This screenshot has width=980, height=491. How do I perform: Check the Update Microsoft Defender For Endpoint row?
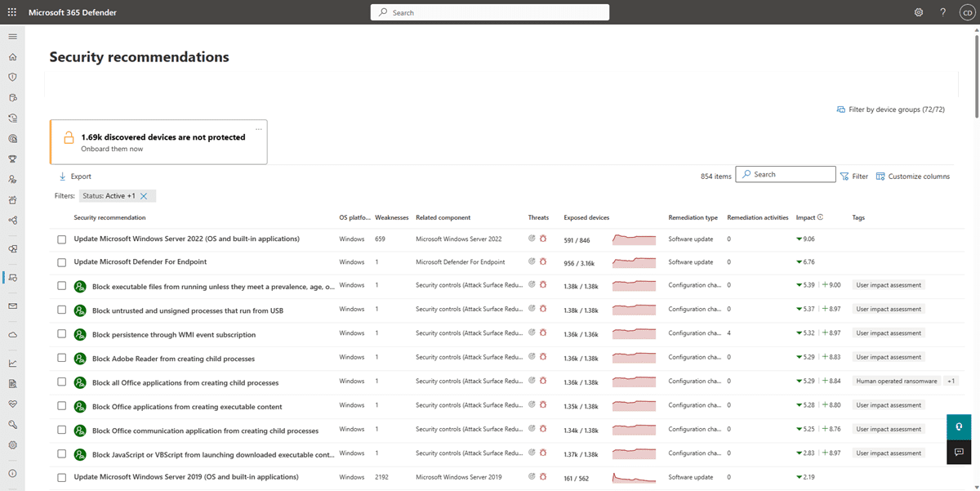[x=61, y=261]
